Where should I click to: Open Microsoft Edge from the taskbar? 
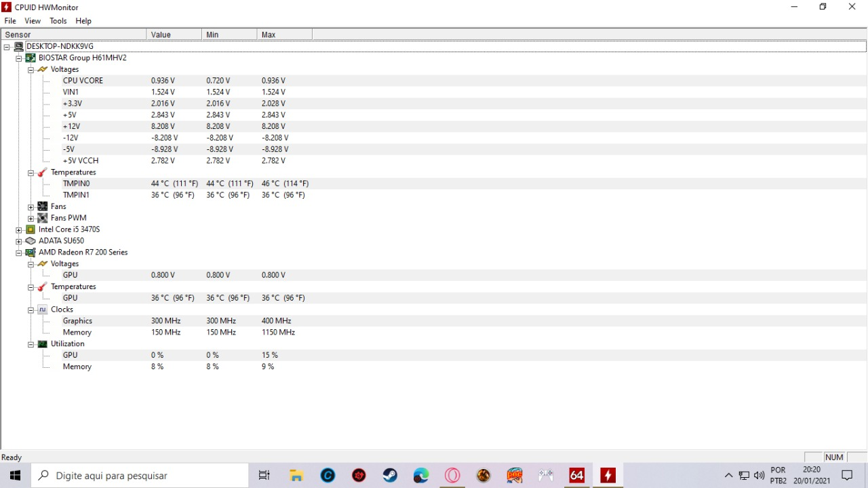tap(421, 476)
